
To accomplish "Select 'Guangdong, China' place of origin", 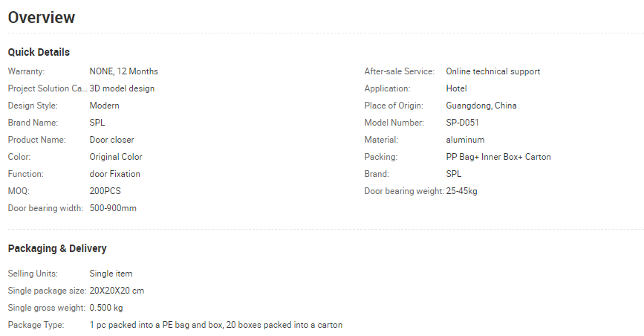I will click(x=481, y=106).
